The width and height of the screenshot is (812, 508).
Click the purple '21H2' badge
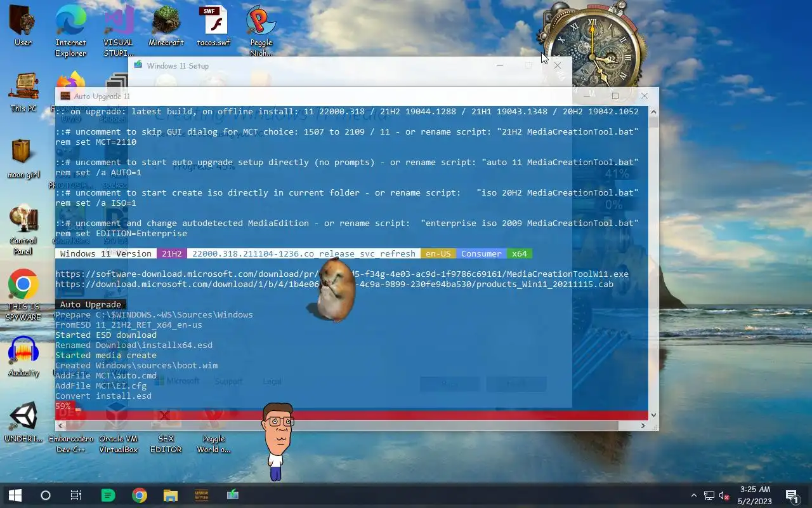click(x=172, y=254)
